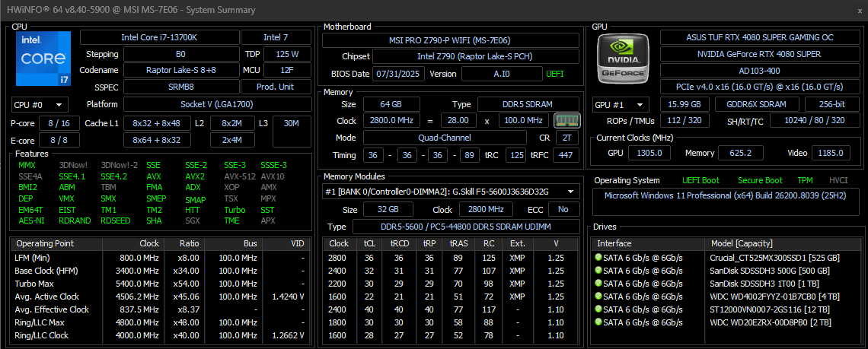The image size is (868, 349).
Task: Click the Model [Capacity] column header
Action: 783,243
